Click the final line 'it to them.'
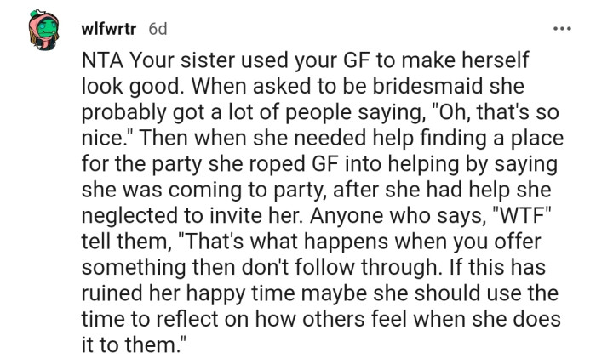596x364 pixels. 134,344
